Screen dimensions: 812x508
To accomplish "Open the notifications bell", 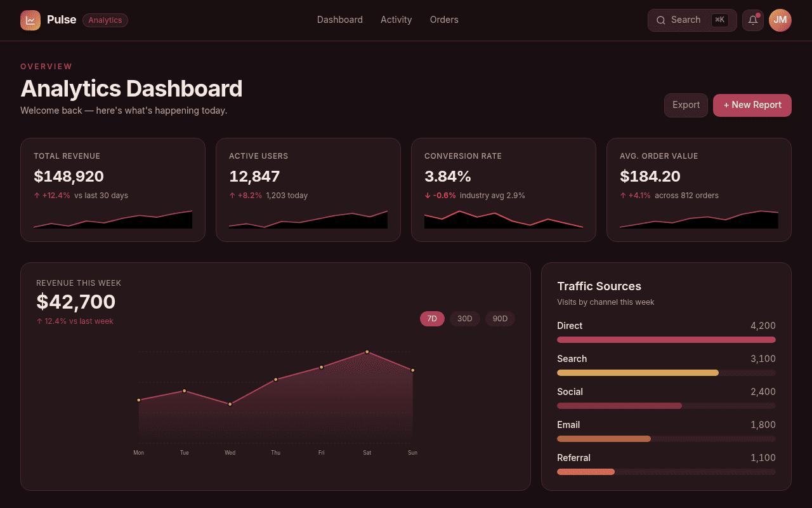I will tap(753, 20).
